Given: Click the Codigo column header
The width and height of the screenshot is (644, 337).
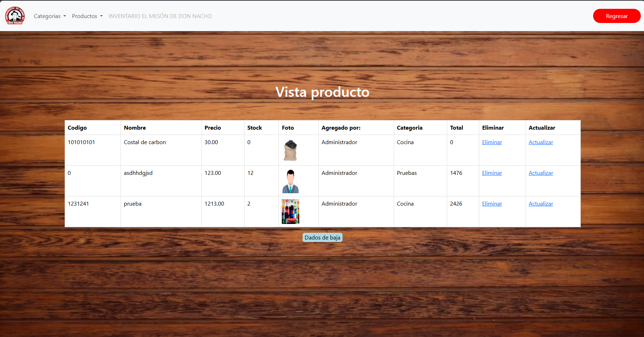Looking at the screenshot, I should pos(77,128).
